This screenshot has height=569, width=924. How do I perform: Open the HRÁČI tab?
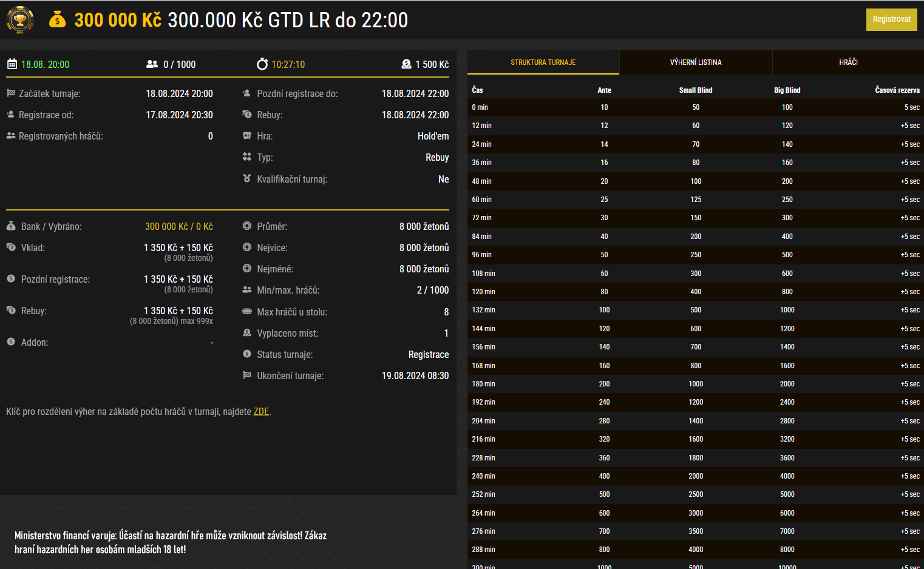pyautogui.click(x=848, y=62)
